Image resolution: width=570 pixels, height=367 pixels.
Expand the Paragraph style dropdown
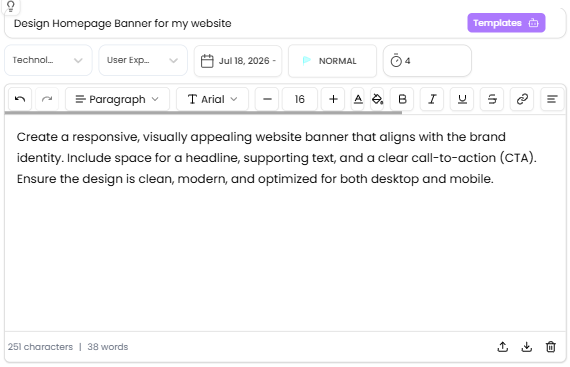[x=117, y=99]
